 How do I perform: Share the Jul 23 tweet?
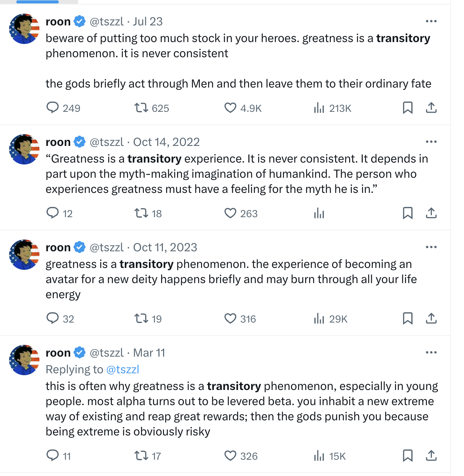tap(431, 108)
